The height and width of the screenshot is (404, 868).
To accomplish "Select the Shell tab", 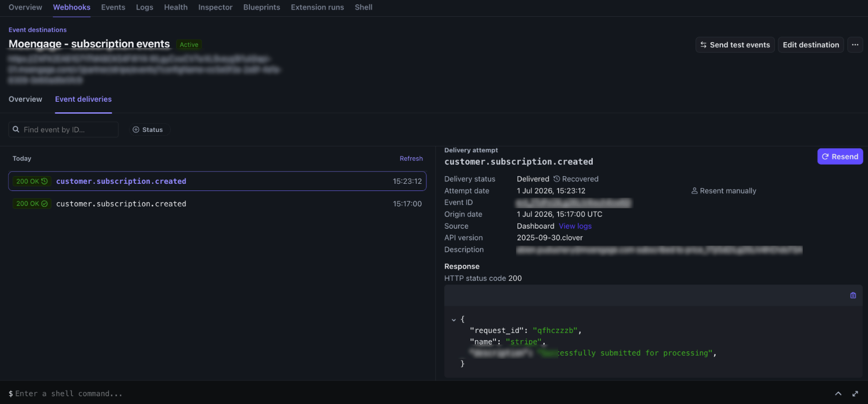I will tap(364, 7).
